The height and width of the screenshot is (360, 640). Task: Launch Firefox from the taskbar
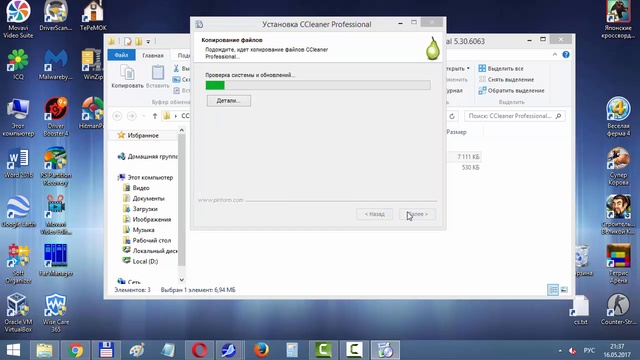tap(261, 350)
